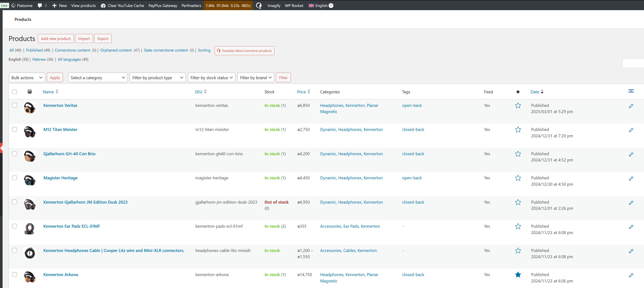This screenshot has height=288, width=644.
Task: Click the Add new product button
Action: 56,38
